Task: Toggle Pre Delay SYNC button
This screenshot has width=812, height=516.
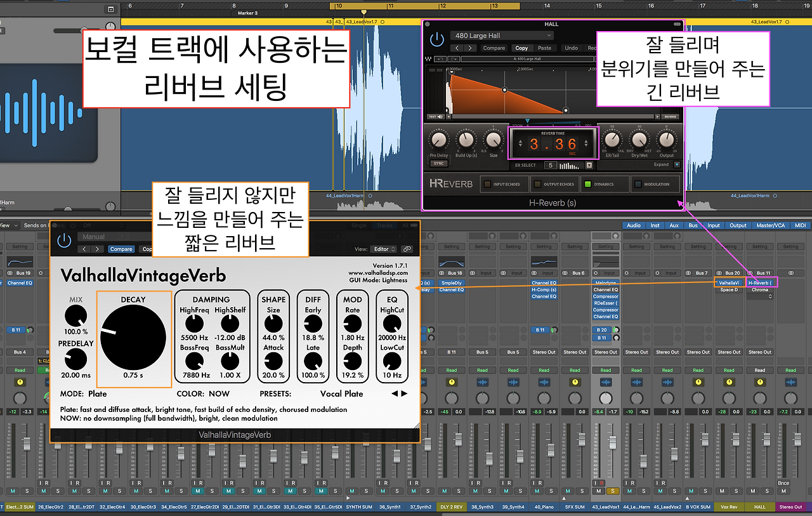Action: pos(439,163)
